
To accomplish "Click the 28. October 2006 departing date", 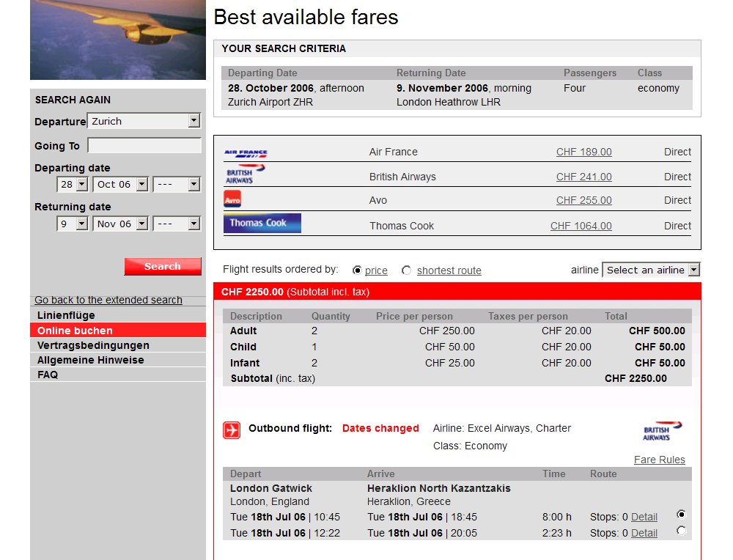I will (270, 88).
